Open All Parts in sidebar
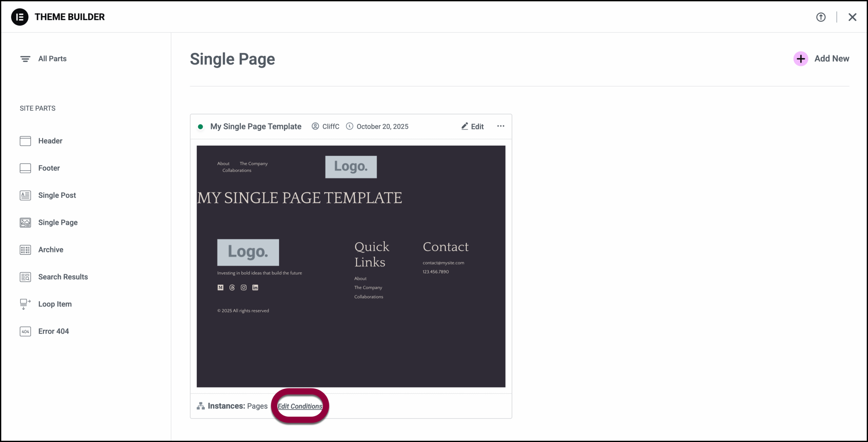The width and height of the screenshot is (868, 442). coord(52,59)
